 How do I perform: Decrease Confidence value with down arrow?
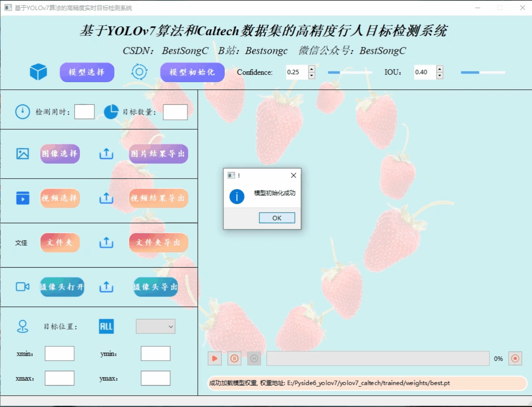pos(312,75)
